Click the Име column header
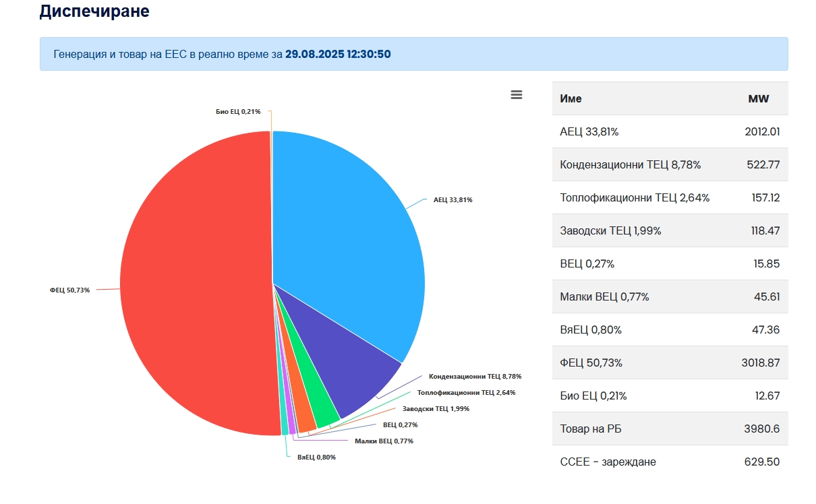 (x=571, y=99)
